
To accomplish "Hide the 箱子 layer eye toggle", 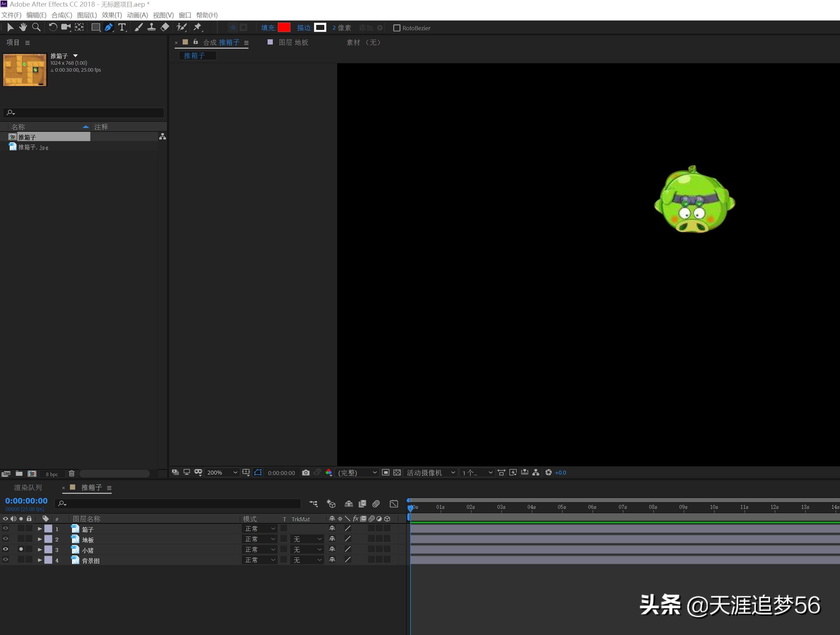I will click(5, 528).
